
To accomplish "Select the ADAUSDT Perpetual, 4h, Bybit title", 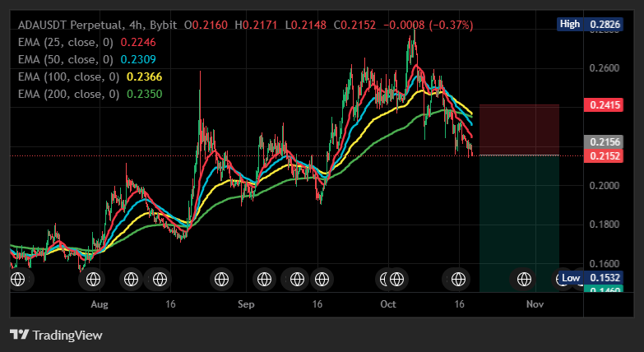I will (x=97, y=25).
